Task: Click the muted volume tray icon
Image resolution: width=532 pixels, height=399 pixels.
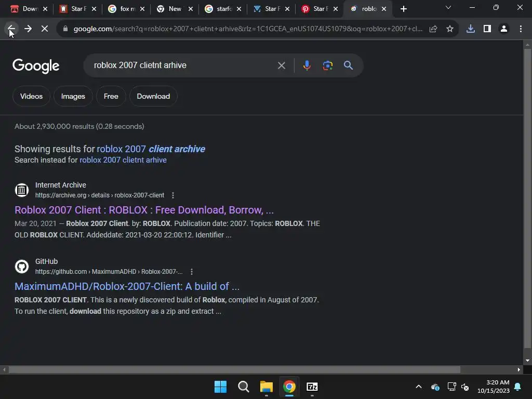Action: 465,387
